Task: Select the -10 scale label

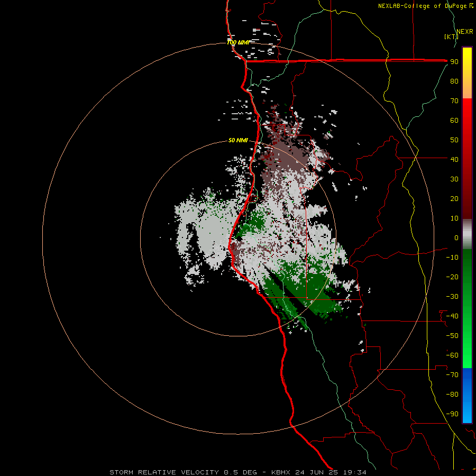Action: [x=452, y=258]
